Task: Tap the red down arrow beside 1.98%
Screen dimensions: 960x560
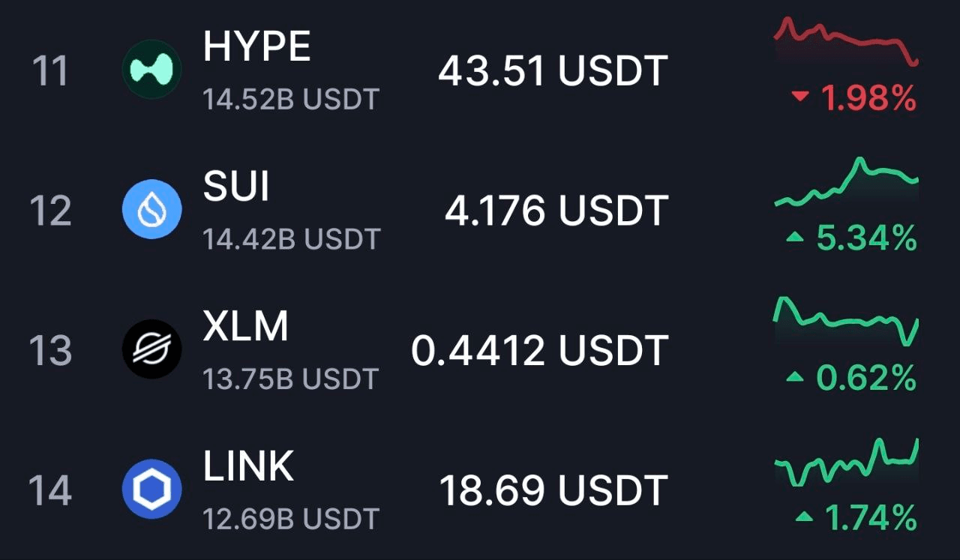Action: click(801, 97)
